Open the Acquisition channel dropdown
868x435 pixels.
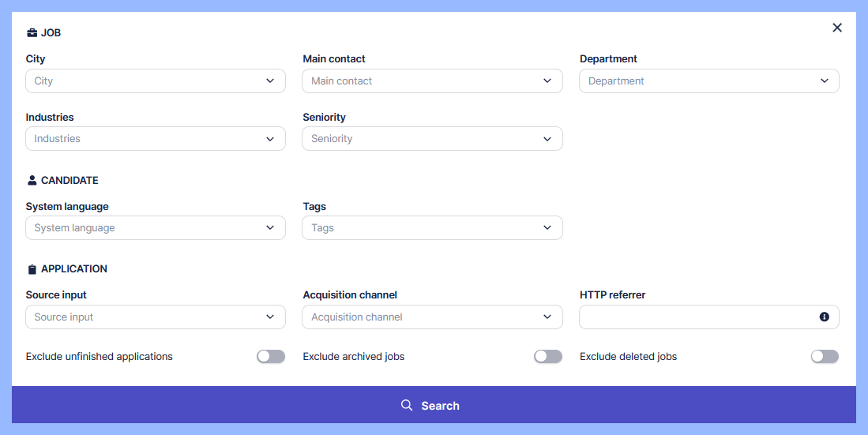point(432,317)
